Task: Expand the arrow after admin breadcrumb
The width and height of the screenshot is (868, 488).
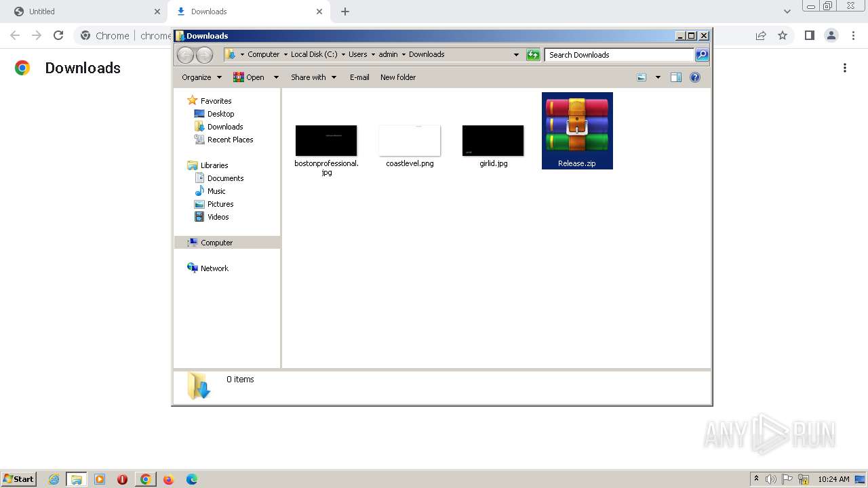Action: (403, 54)
